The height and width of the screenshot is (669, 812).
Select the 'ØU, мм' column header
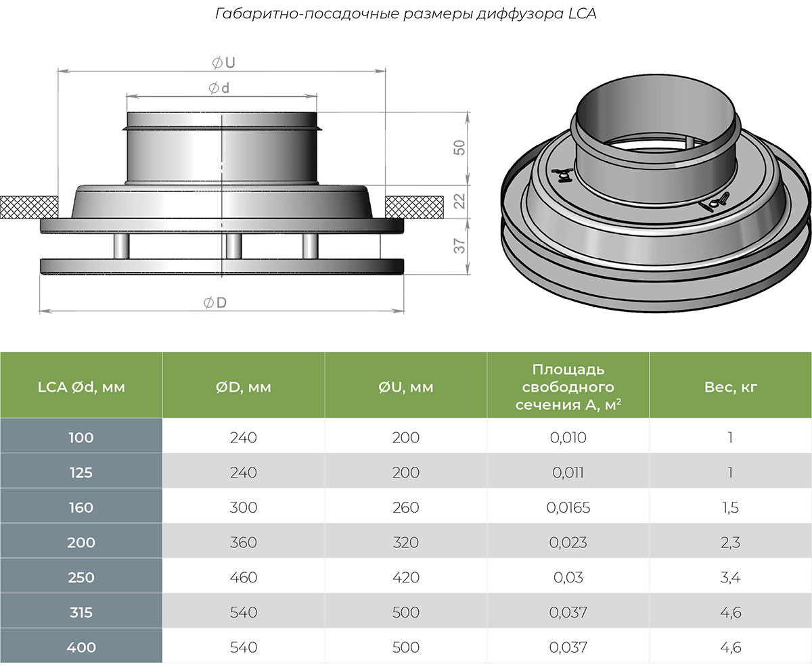point(405,387)
